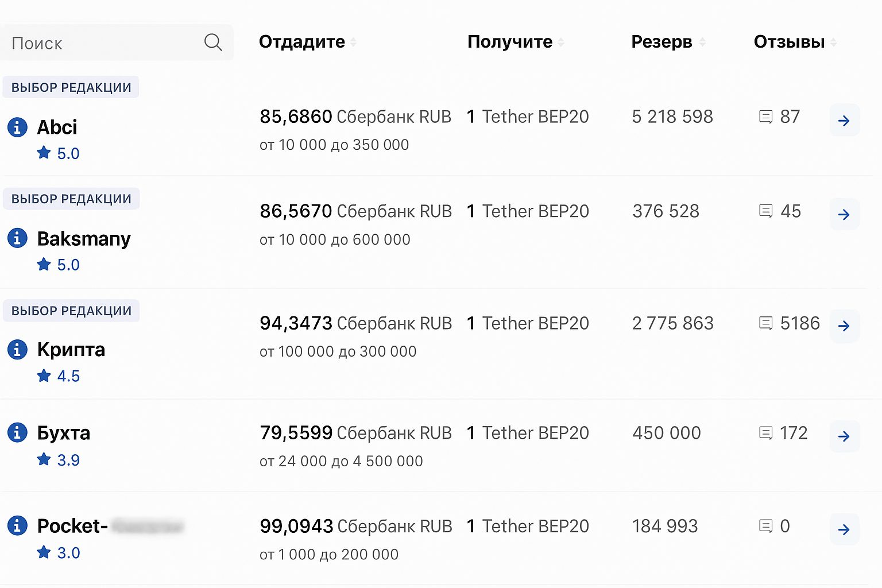This screenshot has width=882, height=588.
Task: Open the info icon next to Бухта
Action: click(x=17, y=432)
